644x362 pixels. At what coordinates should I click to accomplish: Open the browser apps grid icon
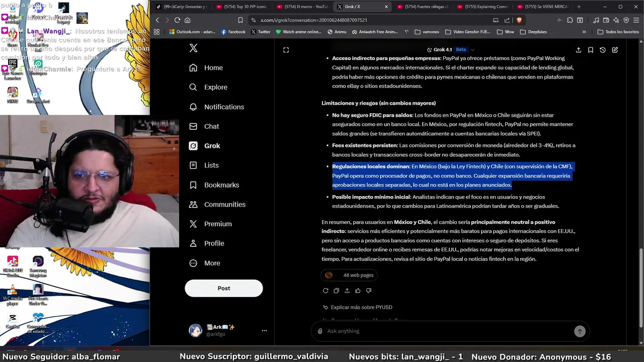pyautogui.click(x=156, y=32)
